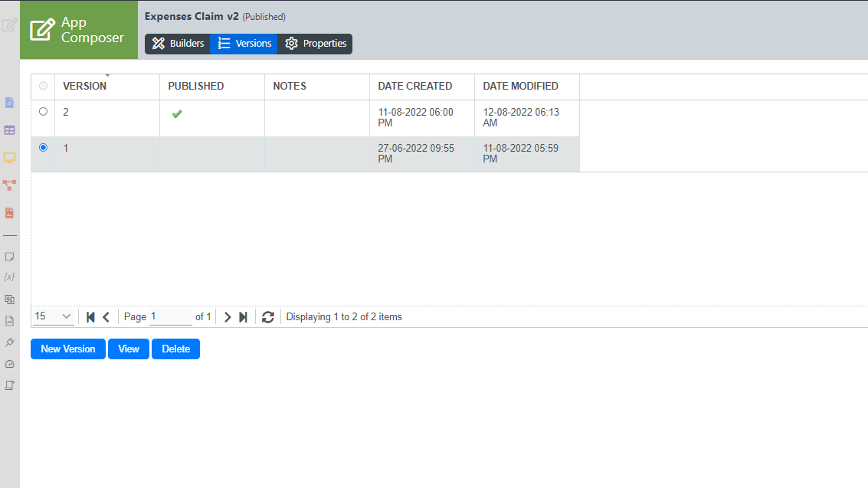Screen dimensions: 868x488
Task: Open the red Process Builder flow icon
Action: [10, 185]
